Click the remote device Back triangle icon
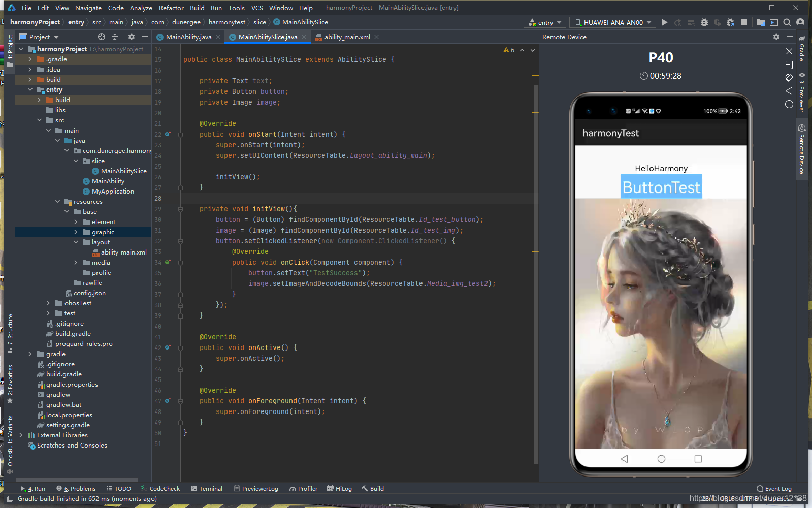 tap(789, 91)
